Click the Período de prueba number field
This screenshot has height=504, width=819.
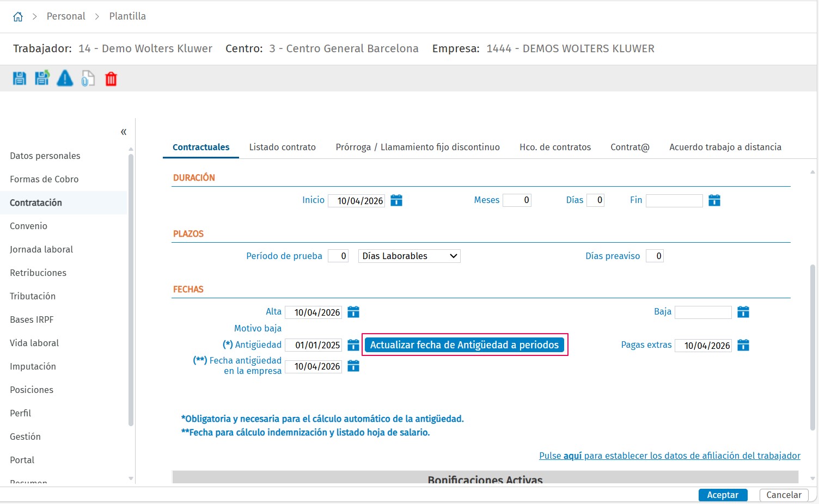(338, 256)
